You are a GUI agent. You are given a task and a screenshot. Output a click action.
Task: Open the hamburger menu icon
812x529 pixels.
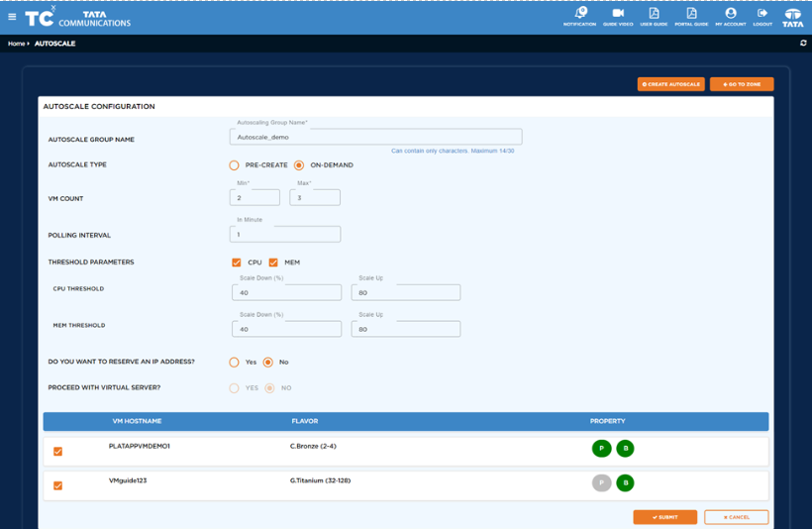pos(12,17)
